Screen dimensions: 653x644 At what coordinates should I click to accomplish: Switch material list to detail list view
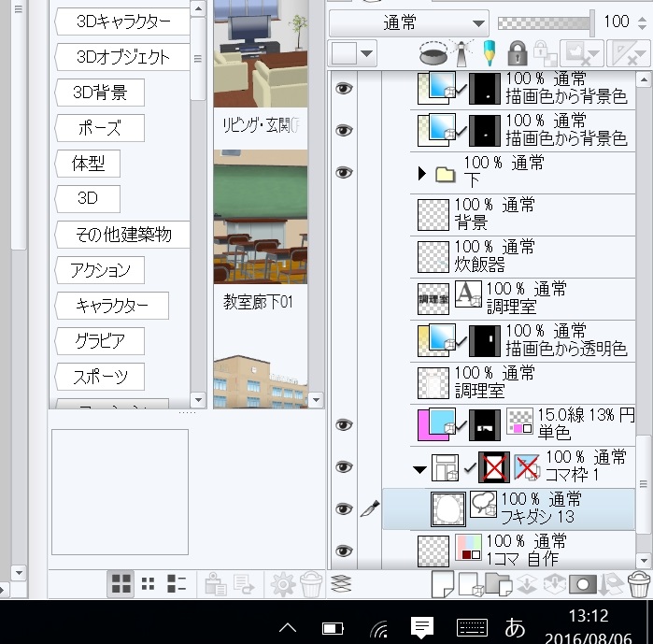176,585
